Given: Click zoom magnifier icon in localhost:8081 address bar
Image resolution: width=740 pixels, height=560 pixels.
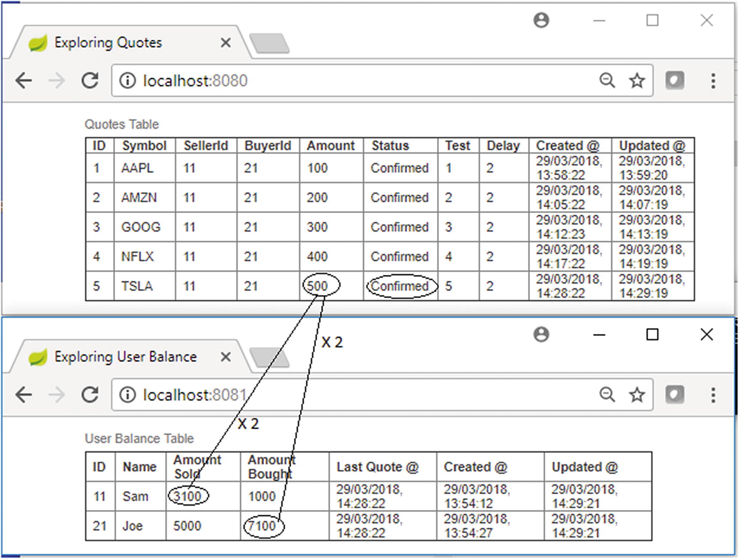Looking at the screenshot, I should (607, 394).
